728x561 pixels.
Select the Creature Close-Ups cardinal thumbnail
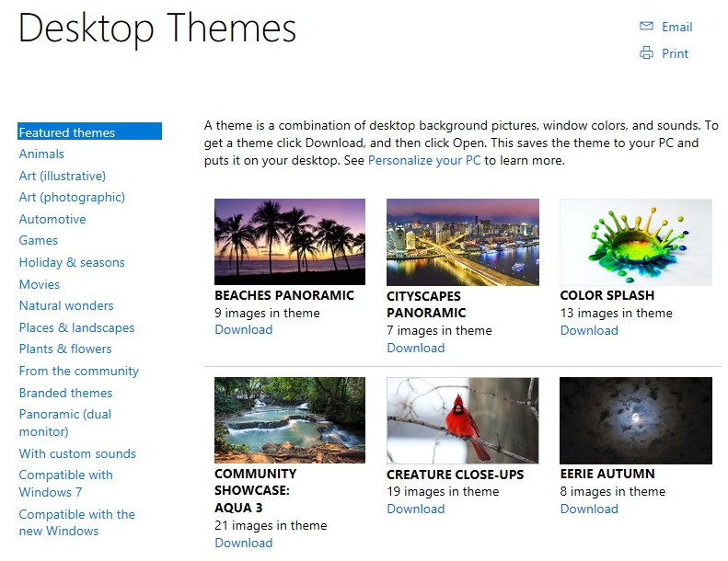coord(463,420)
